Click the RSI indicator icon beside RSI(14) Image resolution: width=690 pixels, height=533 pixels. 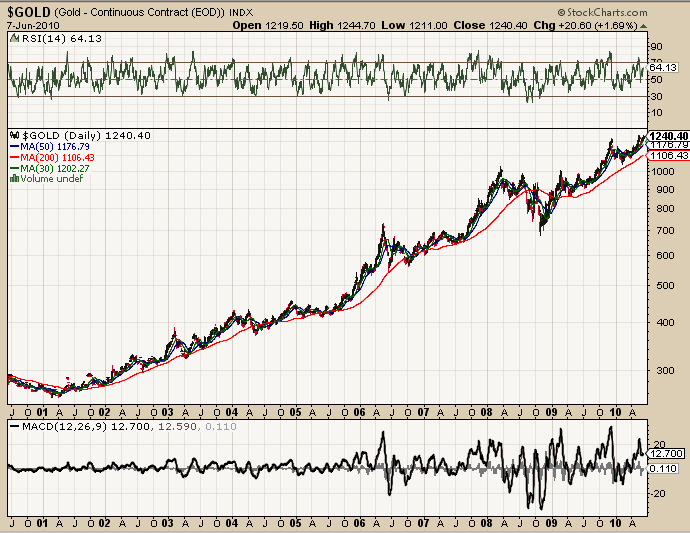pyautogui.click(x=15, y=38)
